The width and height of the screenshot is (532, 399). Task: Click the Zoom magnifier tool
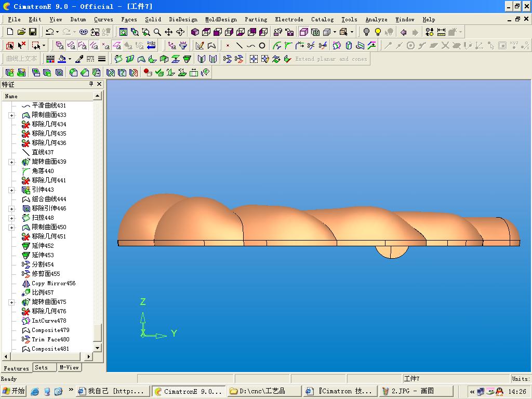(x=157, y=32)
